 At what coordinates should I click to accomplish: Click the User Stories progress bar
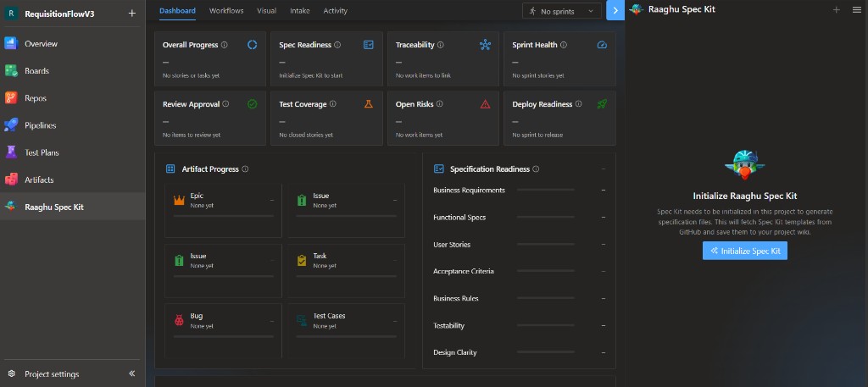[x=546, y=245]
